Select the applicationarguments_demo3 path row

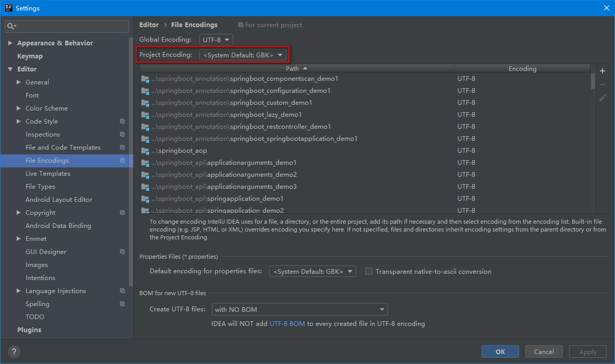[x=365, y=187]
